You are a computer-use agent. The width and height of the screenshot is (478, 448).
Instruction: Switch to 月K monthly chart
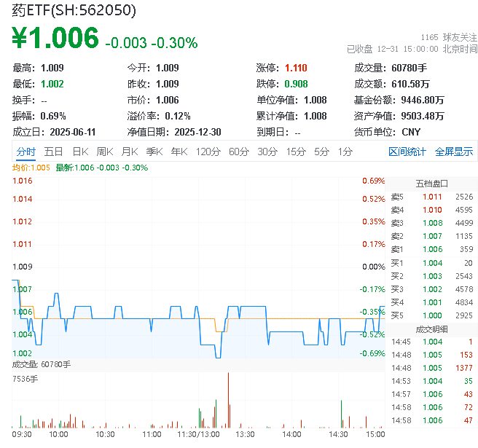(x=130, y=152)
